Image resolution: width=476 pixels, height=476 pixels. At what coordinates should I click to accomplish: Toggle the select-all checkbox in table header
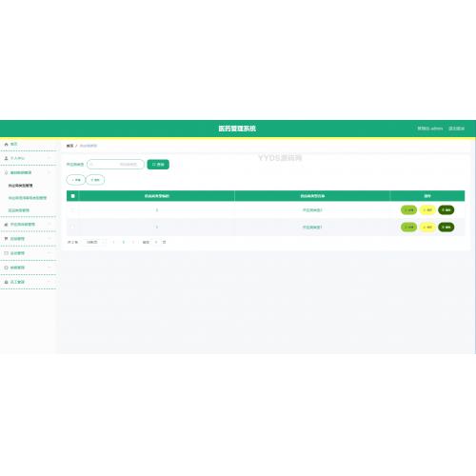point(72,196)
